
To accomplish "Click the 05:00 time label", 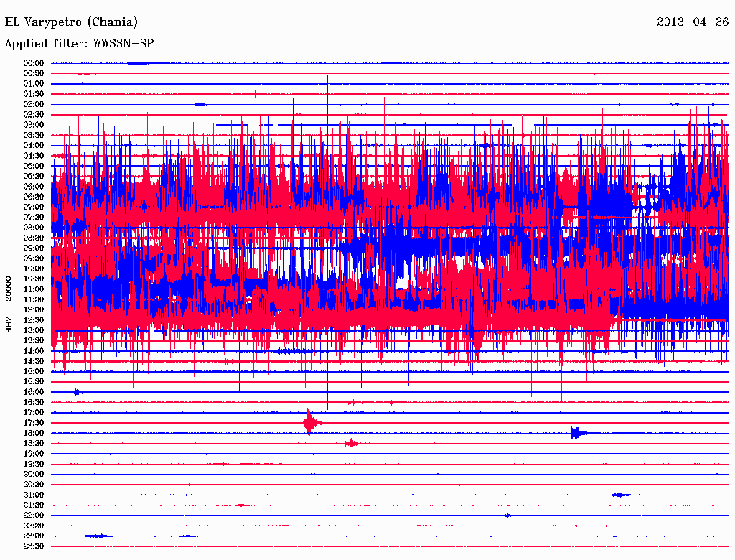I will pyautogui.click(x=33, y=166).
